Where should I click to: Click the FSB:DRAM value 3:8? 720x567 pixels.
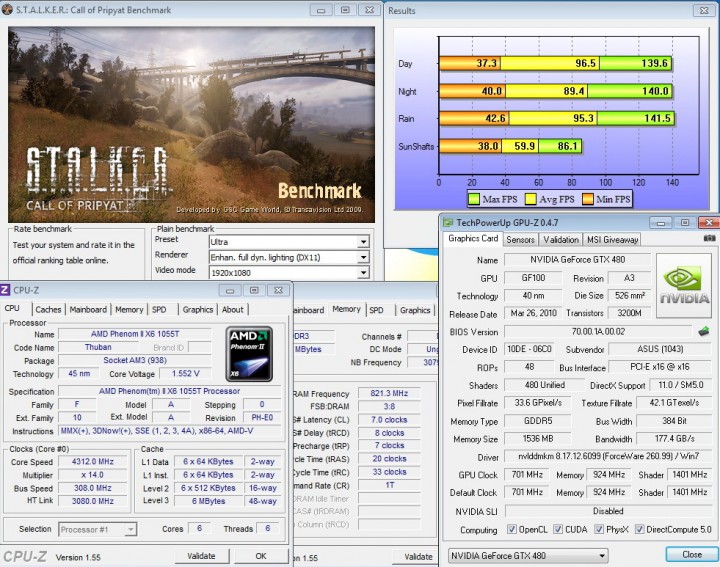point(389,406)
